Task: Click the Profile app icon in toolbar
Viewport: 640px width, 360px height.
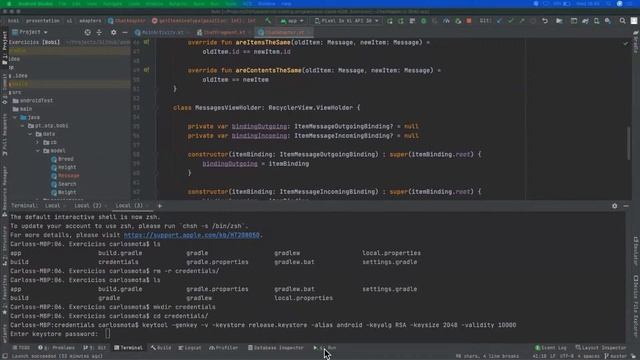Action: pos(446,21)
